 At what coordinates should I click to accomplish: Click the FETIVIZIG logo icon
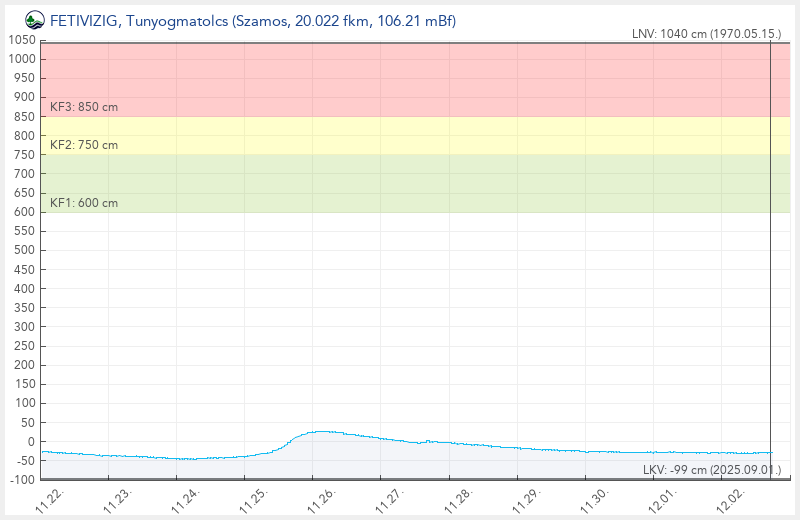tap(35, 20)
